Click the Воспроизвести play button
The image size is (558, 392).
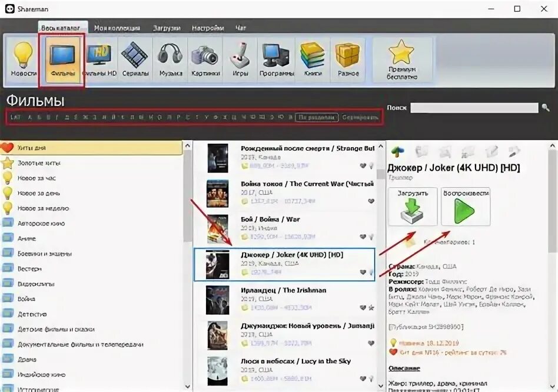coord(466,207)
